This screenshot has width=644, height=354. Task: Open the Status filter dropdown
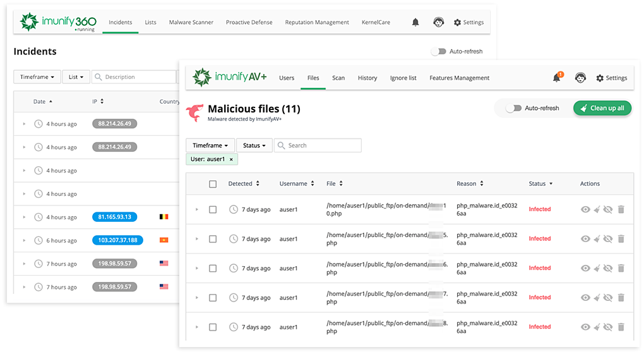coord(254,145)
